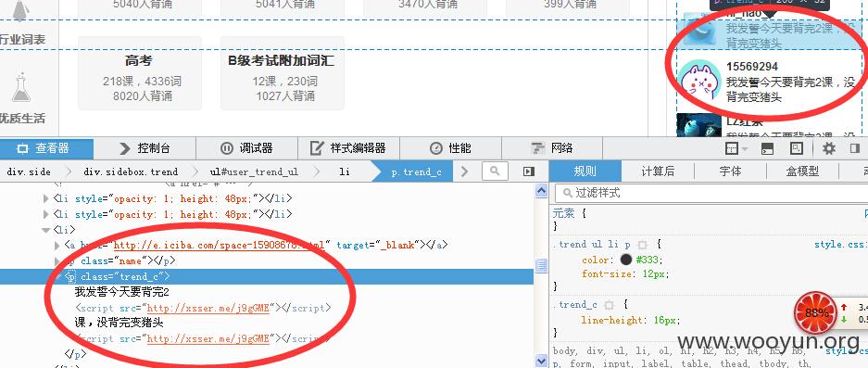Click the orange 88% floating widget
Image resolution: width=868 pixels, height=368 pixels.
click(x=816, y=312)
